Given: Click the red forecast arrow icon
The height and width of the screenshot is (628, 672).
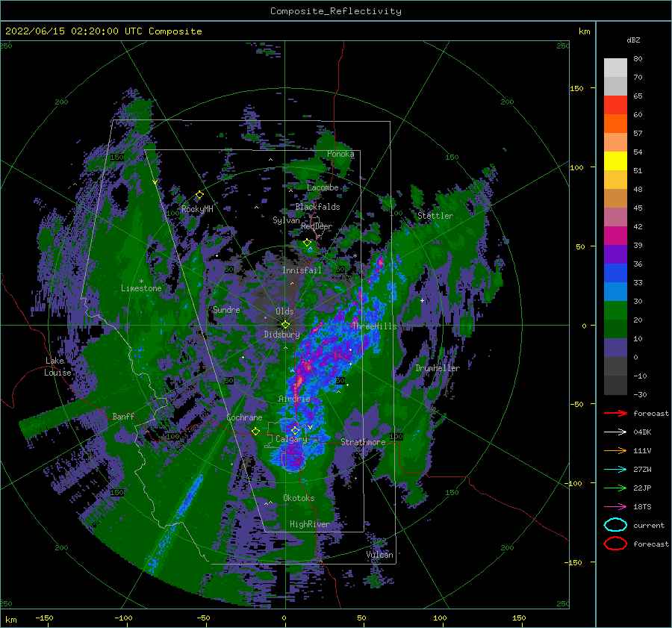Looking at the screenshot, I should [x=615, y=413].
